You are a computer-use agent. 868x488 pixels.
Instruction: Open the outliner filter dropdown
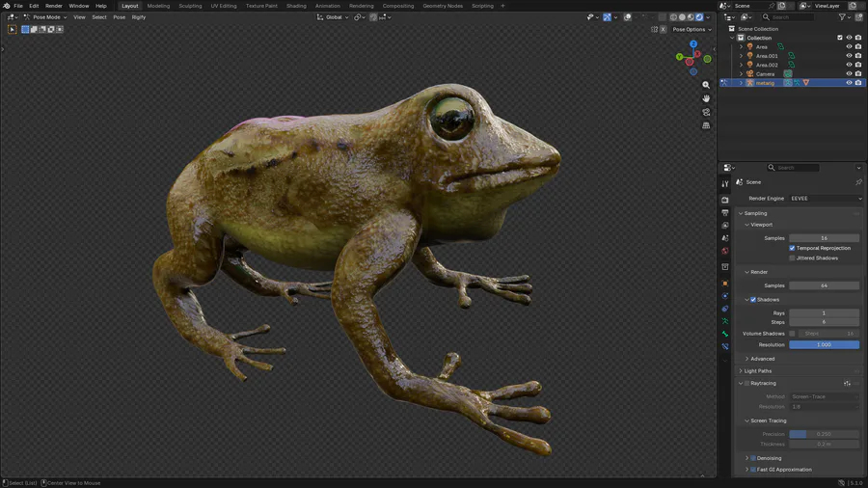pyautogui.click(x=844, y=17)
